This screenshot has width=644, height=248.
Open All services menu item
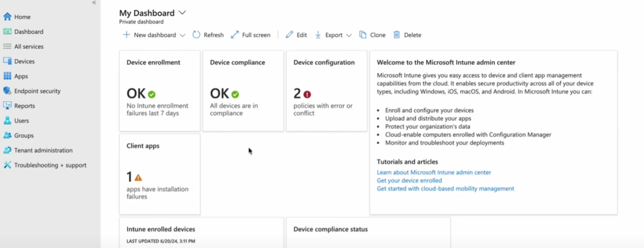pos(29,47)
